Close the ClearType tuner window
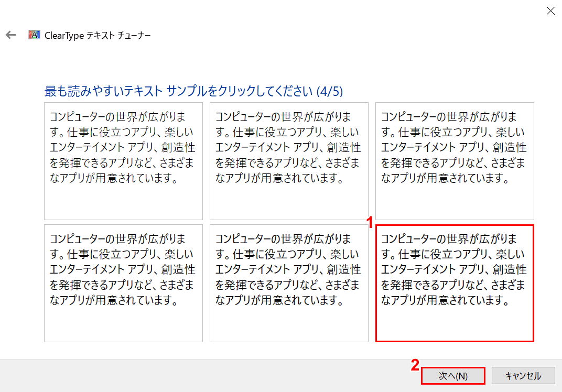 pyautogui.click(x=550, y=11)
